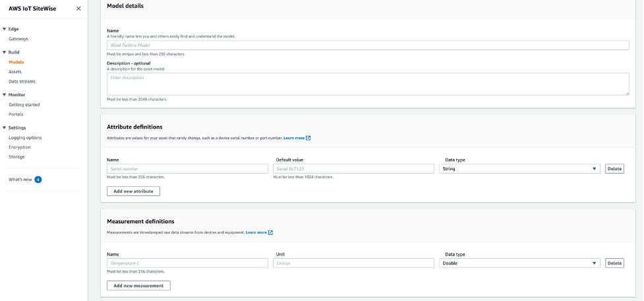The width and height of the screenshot is (644, 301).
Task: Open Learn more link for measurements
Action: pos(256,232)
